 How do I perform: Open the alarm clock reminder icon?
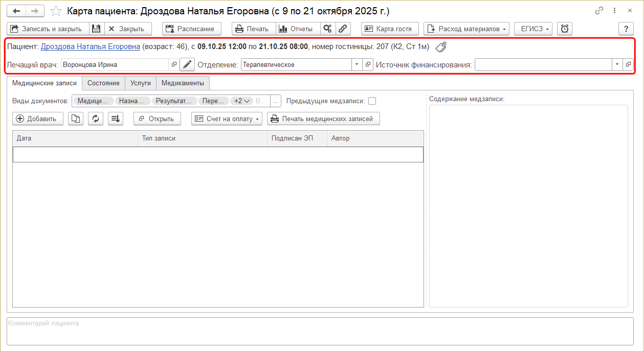565,29
